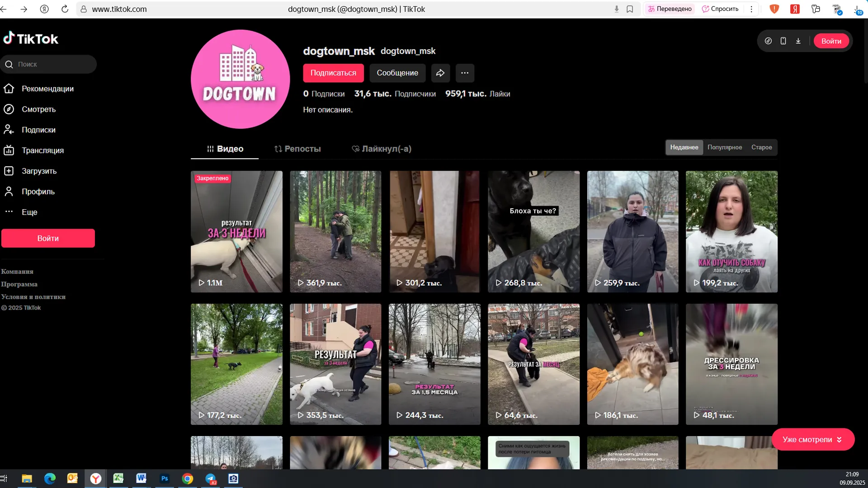The height and width of the screenshot is (488, 868).
Task: Open video with 301,2 тыс. views
Action: click(434, 231)
